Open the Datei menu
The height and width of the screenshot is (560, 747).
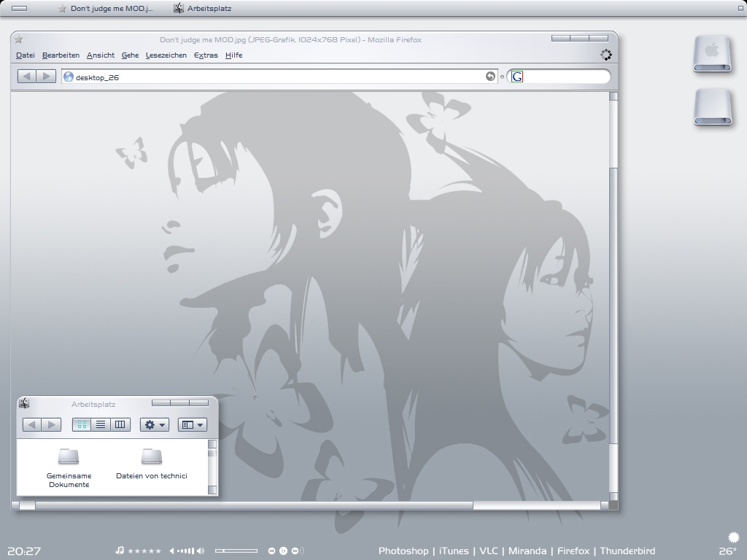pos(26,55)
